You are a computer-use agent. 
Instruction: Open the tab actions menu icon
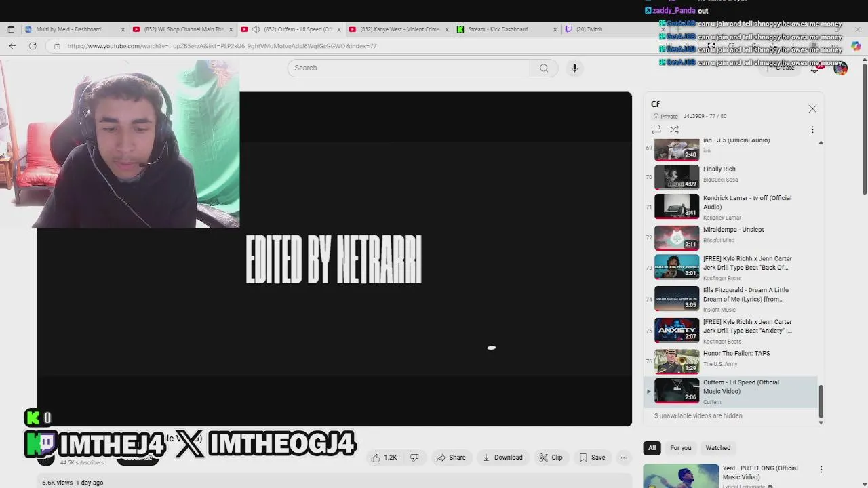click(11, 29)
